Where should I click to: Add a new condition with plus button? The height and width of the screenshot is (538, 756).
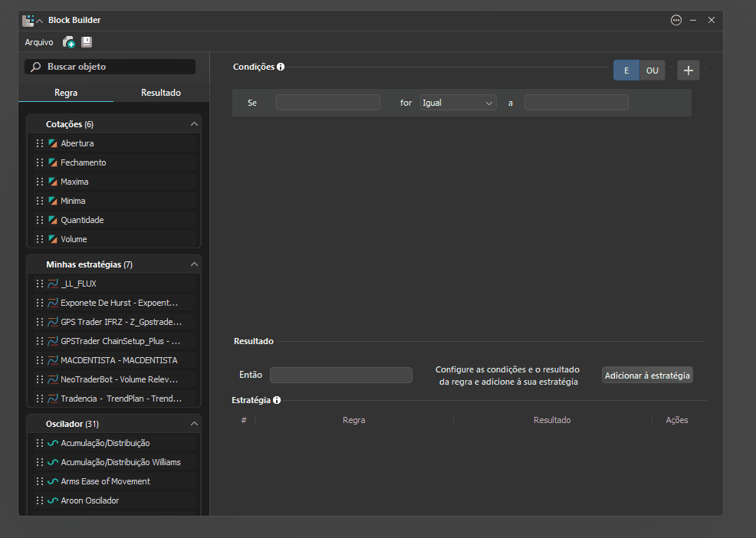689,71
